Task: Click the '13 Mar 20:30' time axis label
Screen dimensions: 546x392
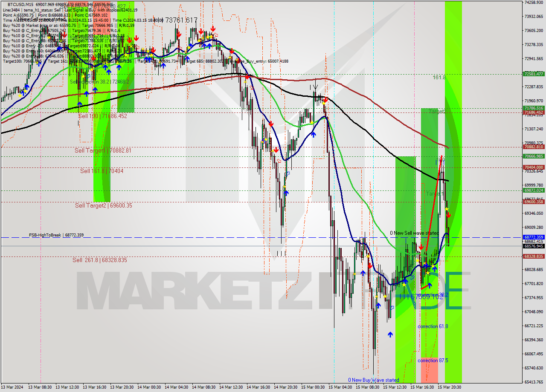Action: 122,387
